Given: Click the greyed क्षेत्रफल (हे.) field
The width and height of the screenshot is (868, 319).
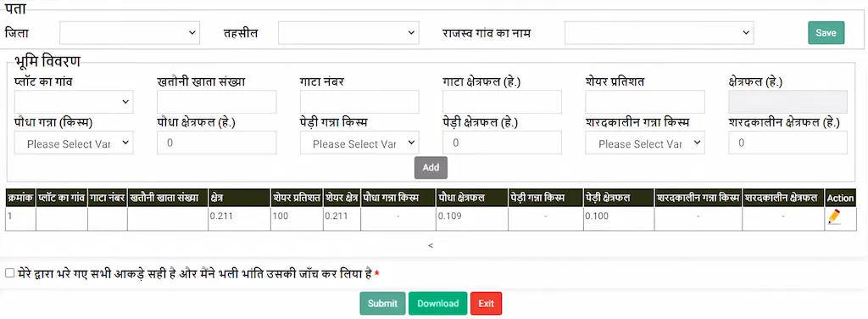Looking at the screenshot, I should tap(787, 102).
